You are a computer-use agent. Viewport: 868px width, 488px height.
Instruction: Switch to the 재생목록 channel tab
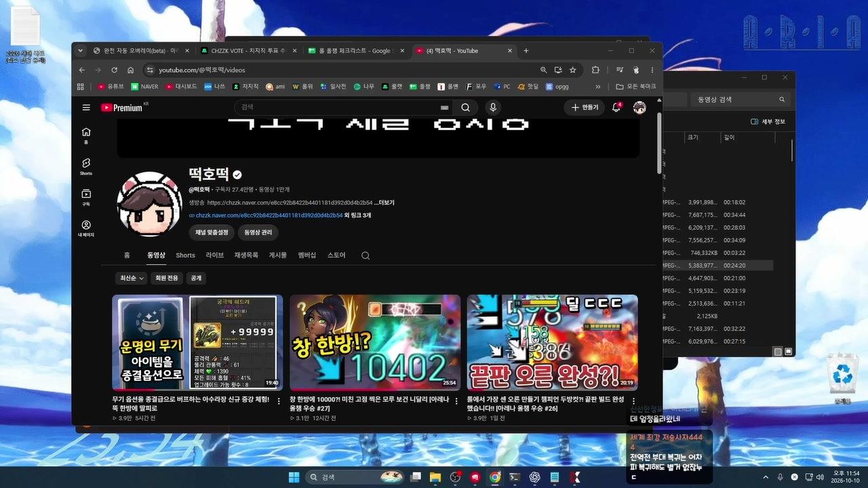[246, 256]
